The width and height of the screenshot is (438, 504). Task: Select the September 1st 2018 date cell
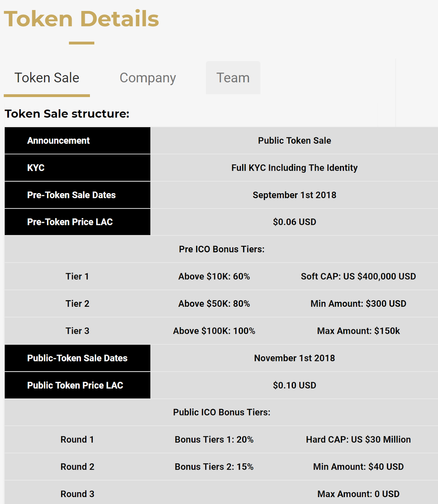pos(294,195)
